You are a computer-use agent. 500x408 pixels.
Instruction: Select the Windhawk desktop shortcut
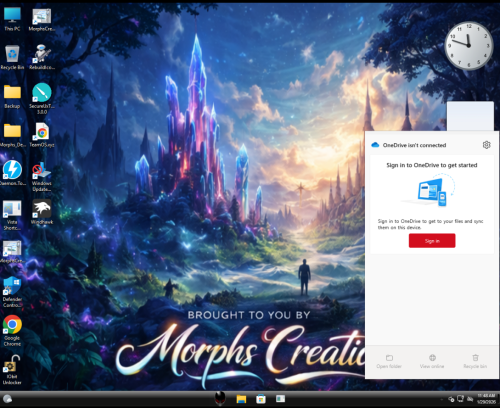click(x=42, y=212)
